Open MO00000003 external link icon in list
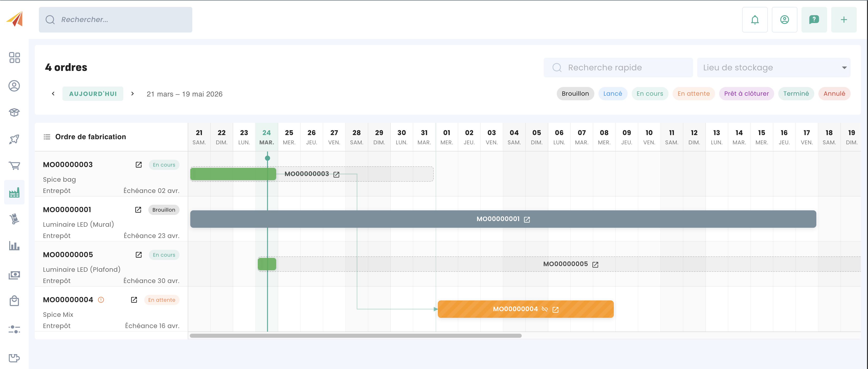The width and height of the screenshot is (868, 369). (139, 165)
